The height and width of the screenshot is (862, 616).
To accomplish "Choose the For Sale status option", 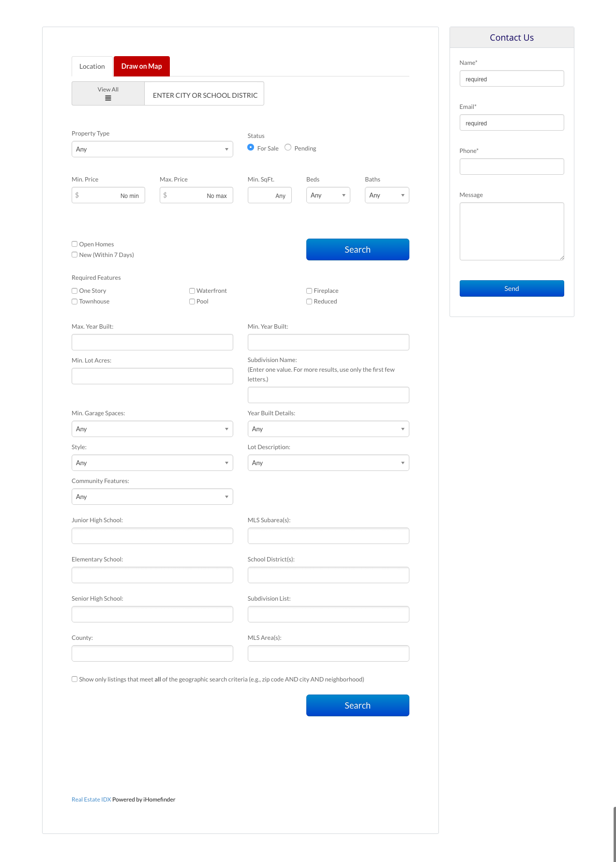I will [251, 148].
